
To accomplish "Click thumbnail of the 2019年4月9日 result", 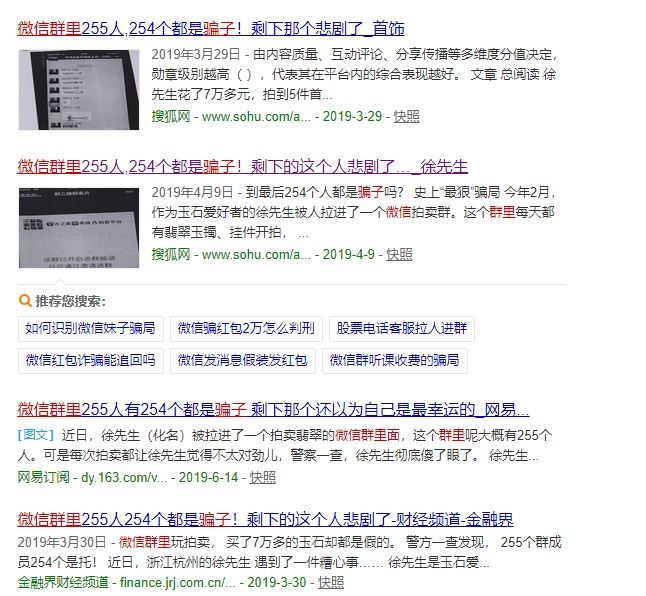I will pos(79,228).
